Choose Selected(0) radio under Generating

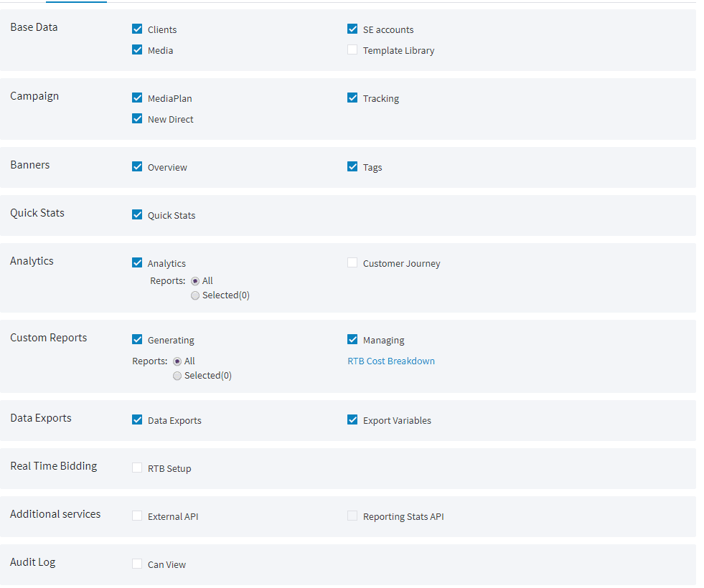177,376
